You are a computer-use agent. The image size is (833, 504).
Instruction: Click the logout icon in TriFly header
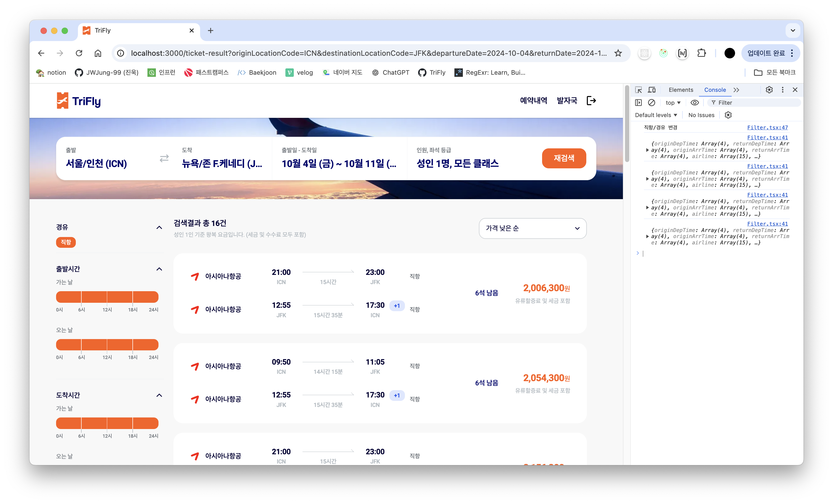tap(591, 100)
